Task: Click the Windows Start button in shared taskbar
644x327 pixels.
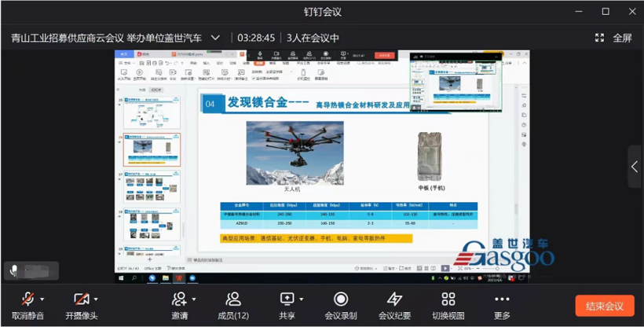Action: (x=122, y=278)
